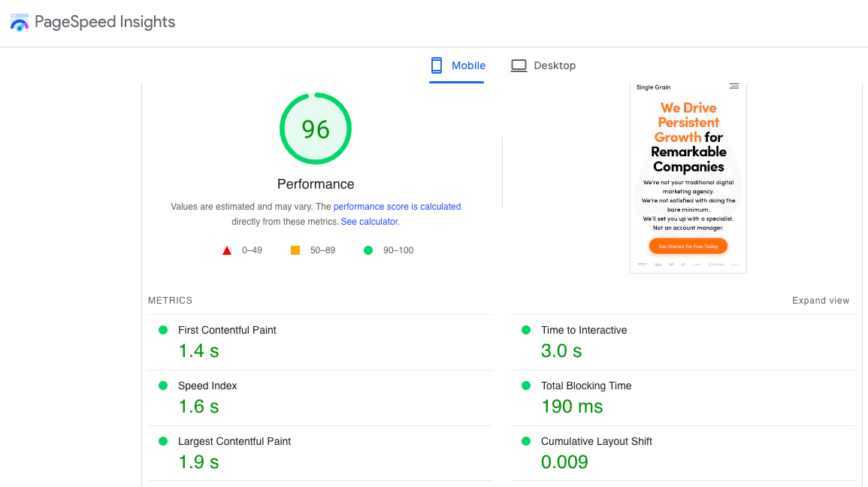Image resolution: width=868 pixels, height=487 pixels.
Task: Expand the Cumulative Layout Shift metric
Action: [x=596, y=442]
